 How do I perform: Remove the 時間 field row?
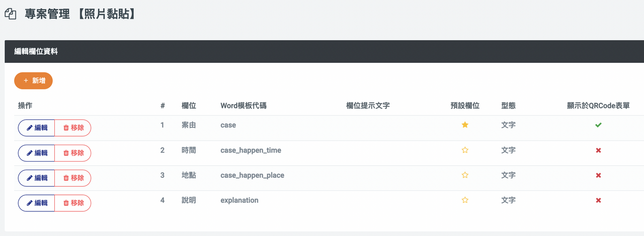tap(73, 153)
